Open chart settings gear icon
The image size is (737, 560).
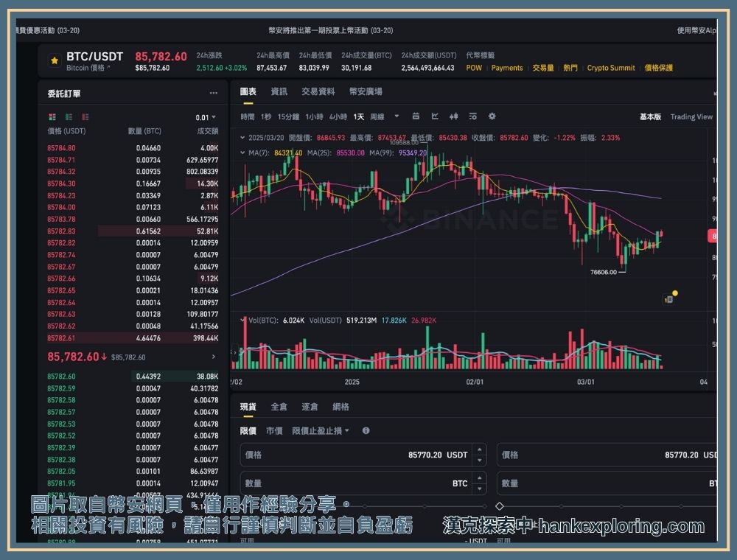click(x=492, y=116)
